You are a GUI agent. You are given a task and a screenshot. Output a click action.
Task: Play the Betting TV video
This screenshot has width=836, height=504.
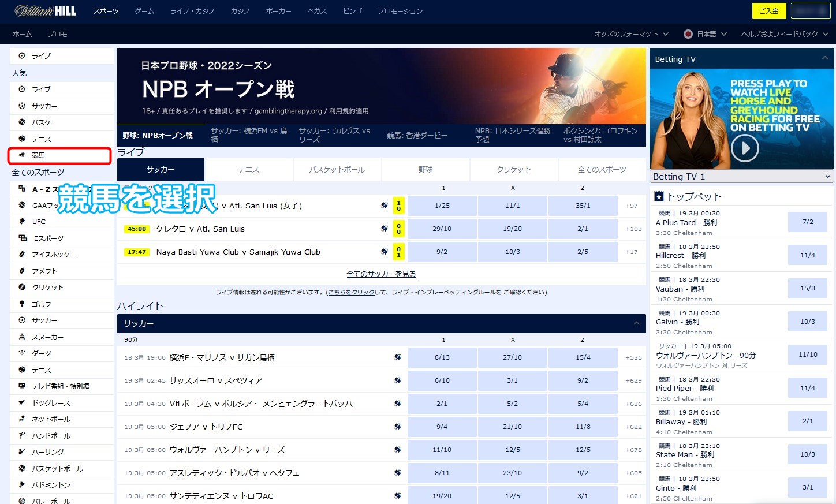tap(745, 148)
